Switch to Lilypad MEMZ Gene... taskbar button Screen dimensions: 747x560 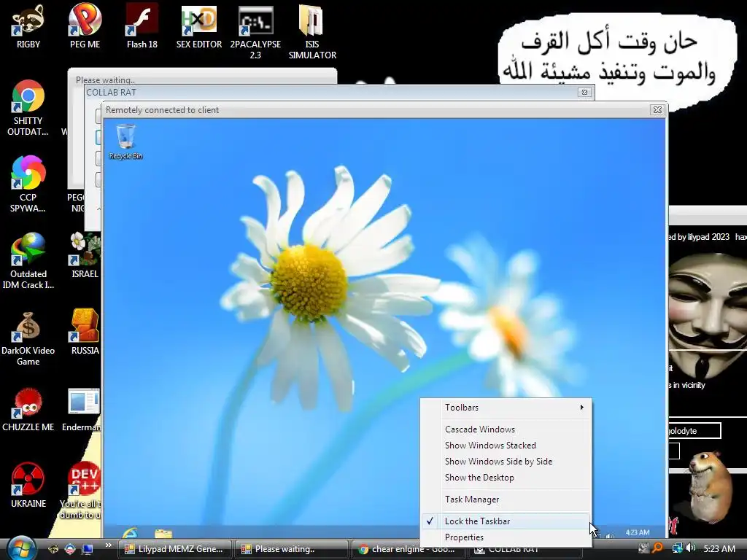click(x=174, y=549)
